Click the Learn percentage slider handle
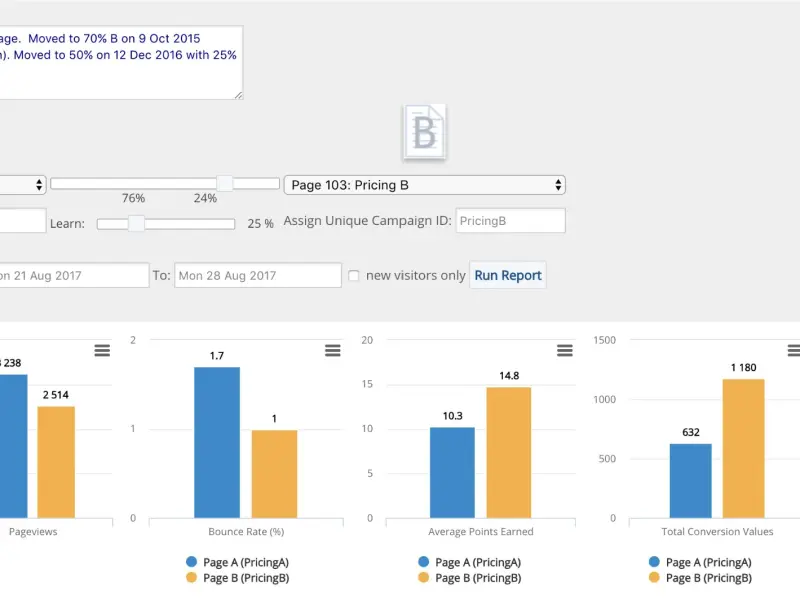 136,223
